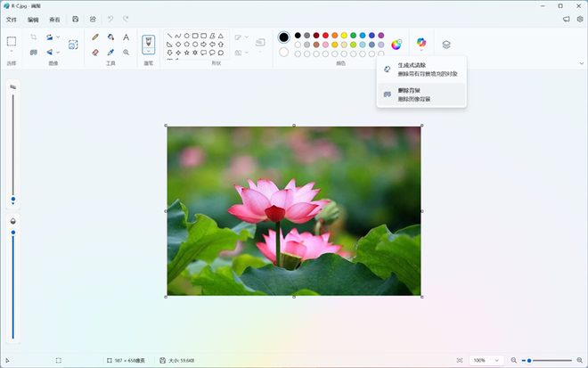The image size is (588, 368).
Task: Open the 文件 (File) menu
Action: tap(12, 18)
